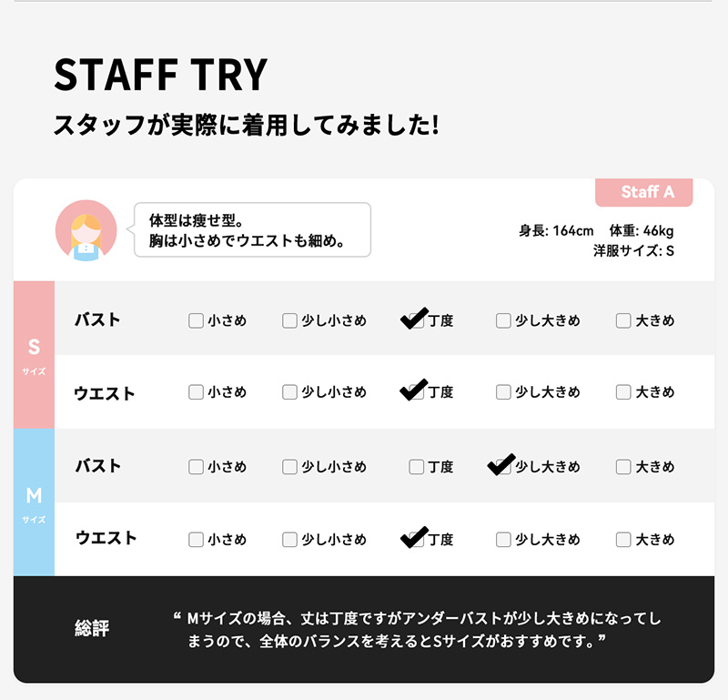This screenshot has width=728, height=700.
Task: Check 少し小さめ for S size バスト
Action: click(x=289, y=320)
